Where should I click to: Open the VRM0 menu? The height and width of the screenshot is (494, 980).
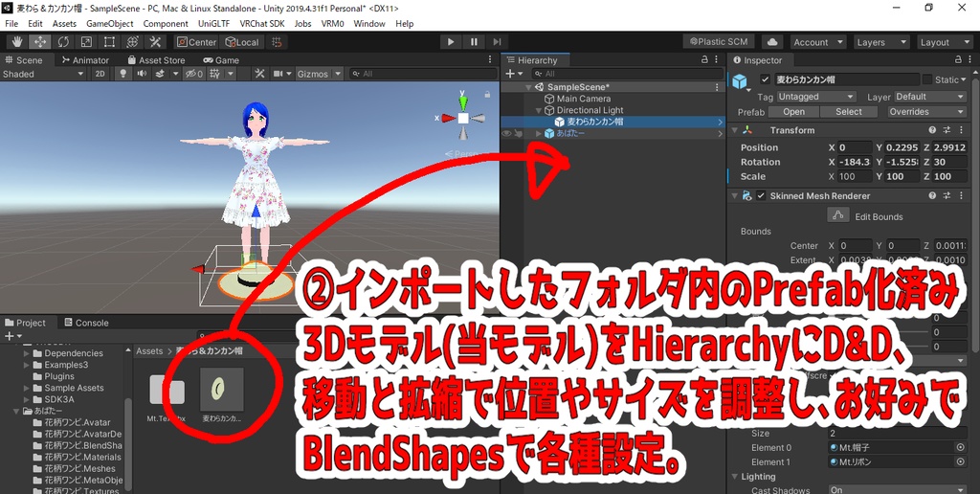pos(332,24)
